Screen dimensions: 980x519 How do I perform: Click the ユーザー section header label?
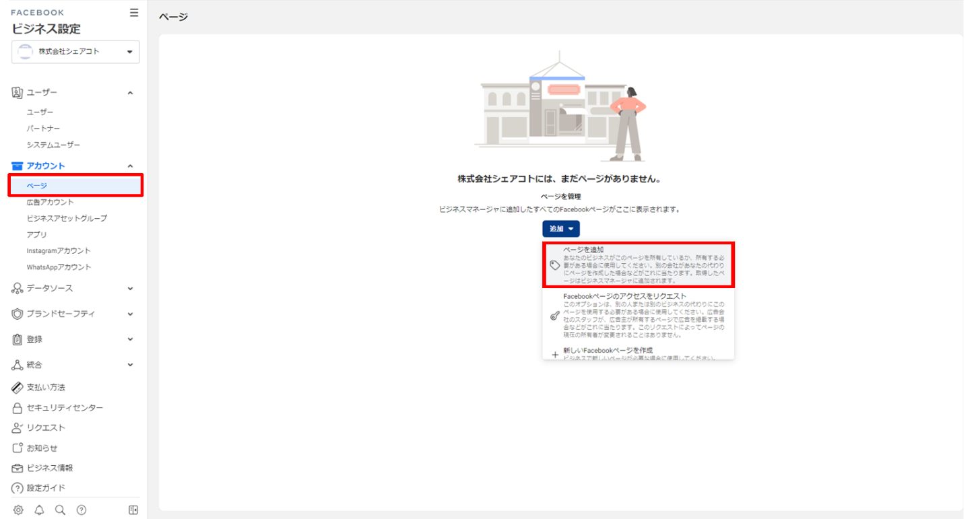42,93
